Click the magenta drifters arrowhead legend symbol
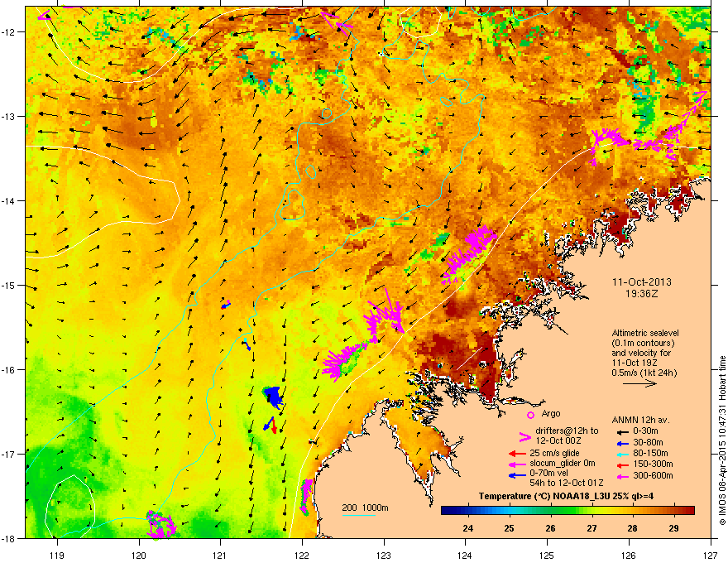728x563 pixels. pyautogui.click(x=524, y=436)
